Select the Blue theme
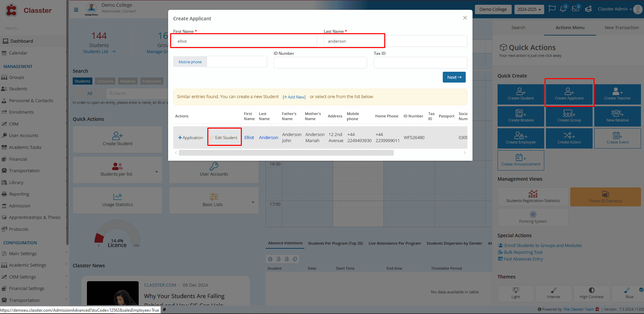The height and width of the screenshot is (314, 644). coord(629,293)
